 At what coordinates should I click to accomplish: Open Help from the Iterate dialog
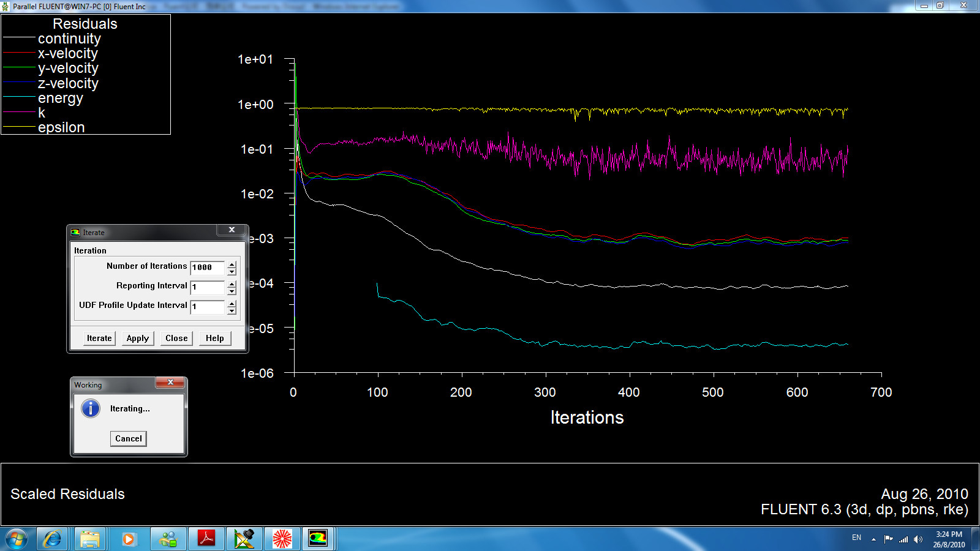(214, 338)
